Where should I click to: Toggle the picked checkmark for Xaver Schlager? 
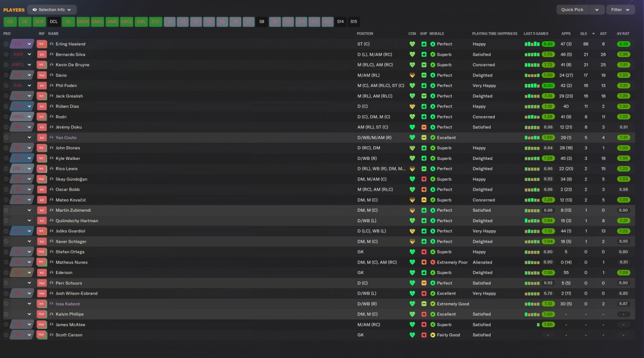tap(6, 241)
